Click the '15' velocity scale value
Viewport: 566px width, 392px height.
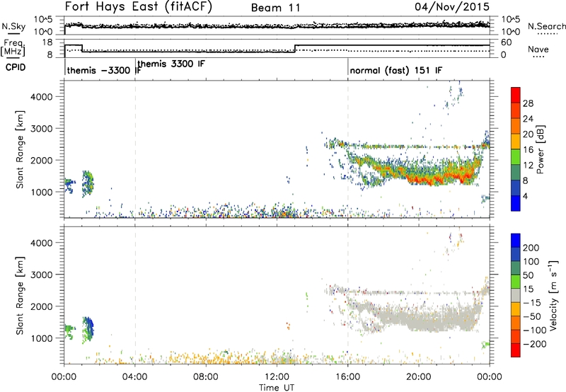[x=529, y=289]
